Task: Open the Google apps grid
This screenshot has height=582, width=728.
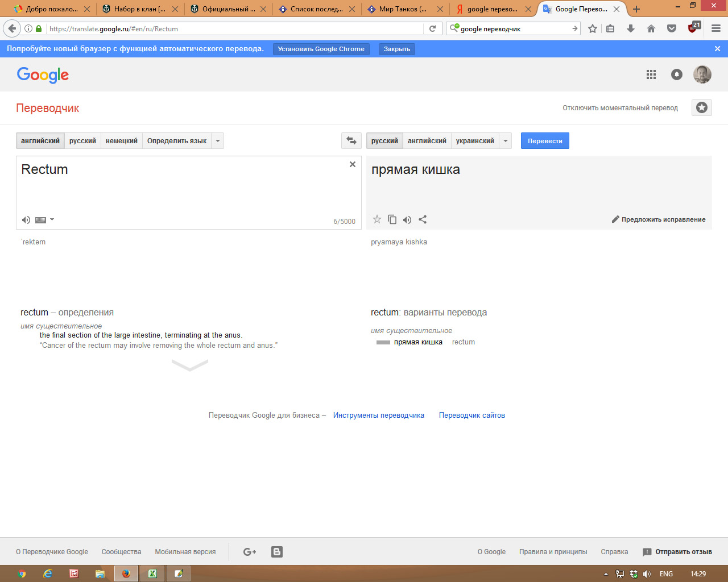Action: [651, 74]
